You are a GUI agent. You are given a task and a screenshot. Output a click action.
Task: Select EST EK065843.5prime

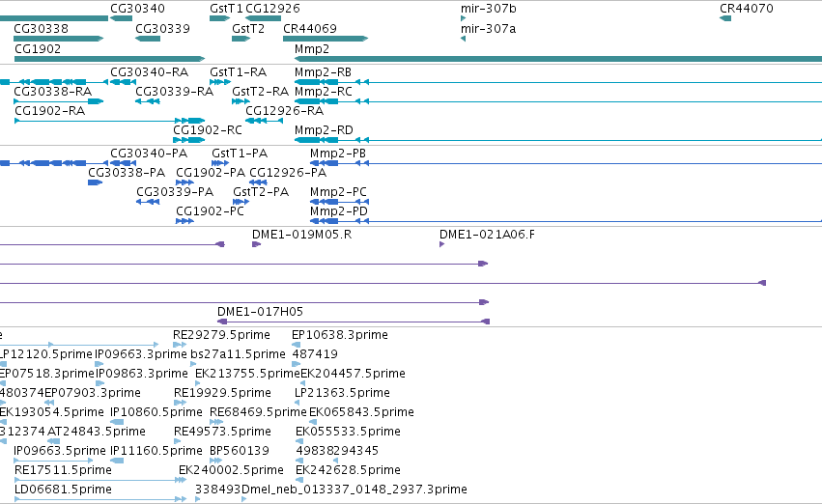pos(361,412)
